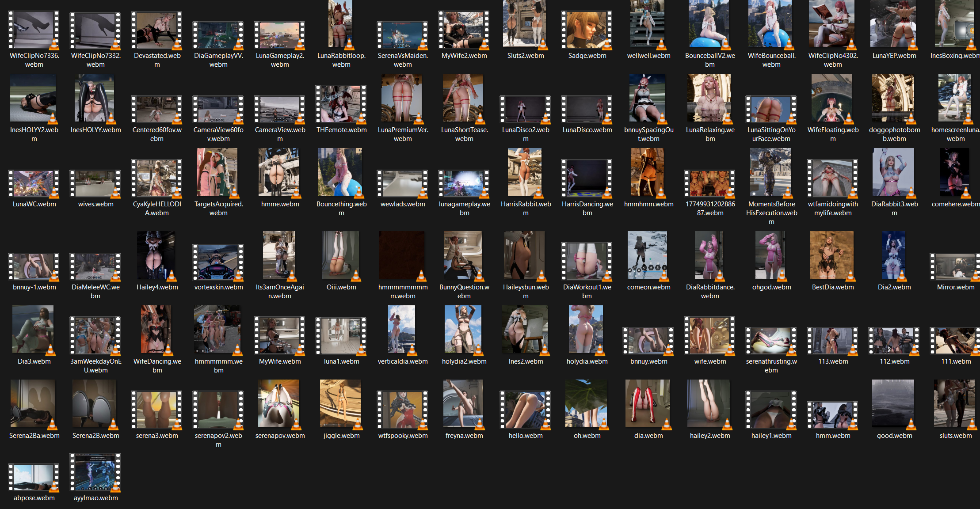Click the 112.webm file icon
980x509 pixels.
[x=894, y=341]
